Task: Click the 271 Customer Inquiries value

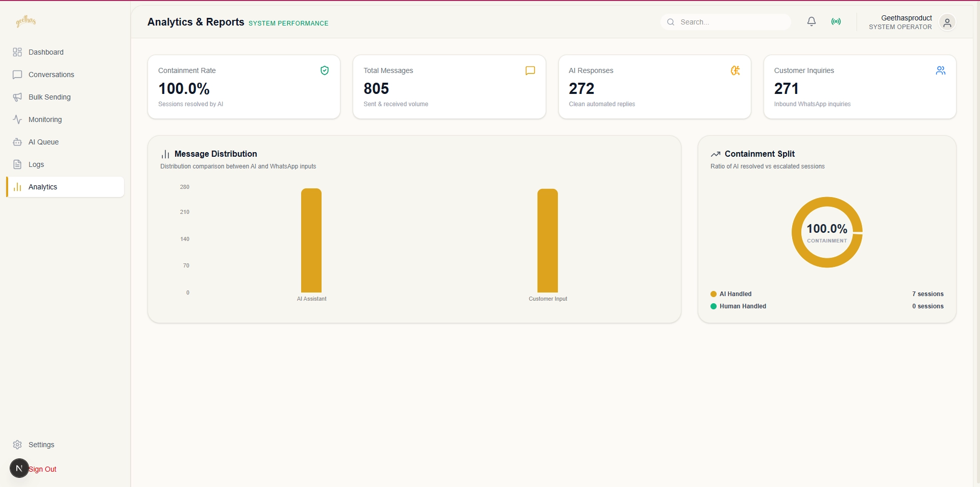Action: click(x=786, y=89)
